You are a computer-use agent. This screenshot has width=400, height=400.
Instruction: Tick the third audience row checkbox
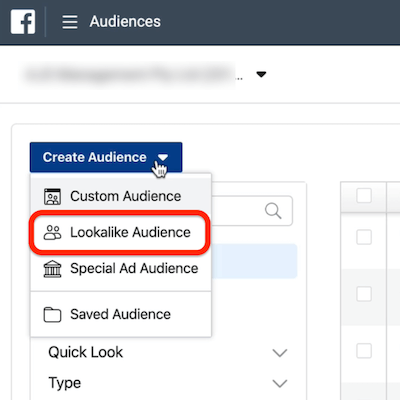tap(364, 351)
